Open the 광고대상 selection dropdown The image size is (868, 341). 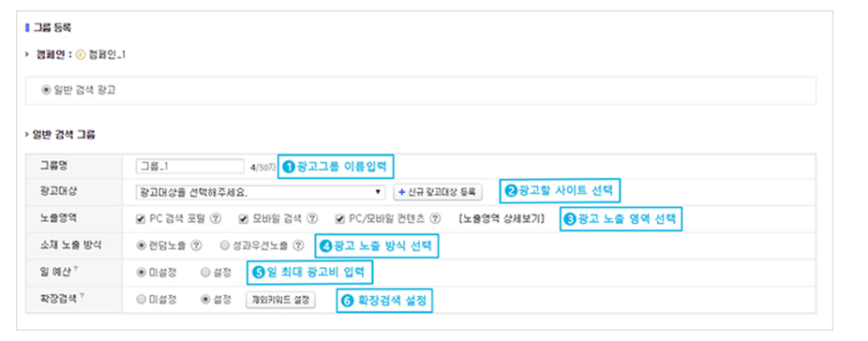[x=261, y=192]
